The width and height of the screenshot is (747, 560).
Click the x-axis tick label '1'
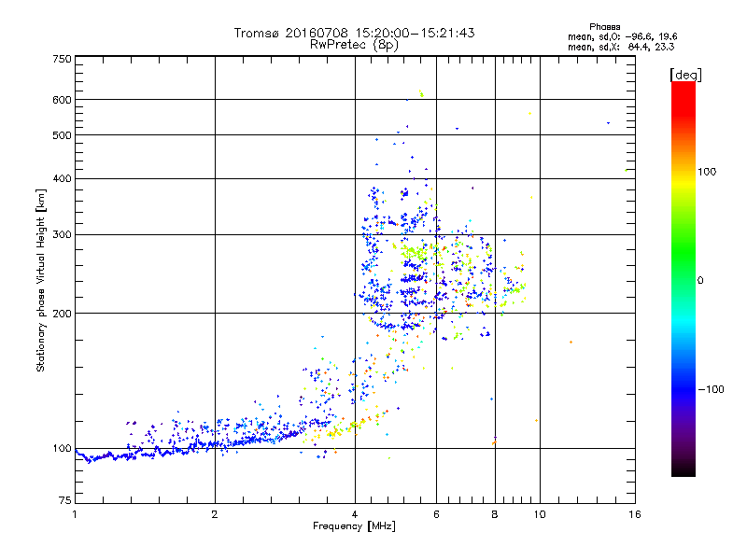click(x=75, y=514)
